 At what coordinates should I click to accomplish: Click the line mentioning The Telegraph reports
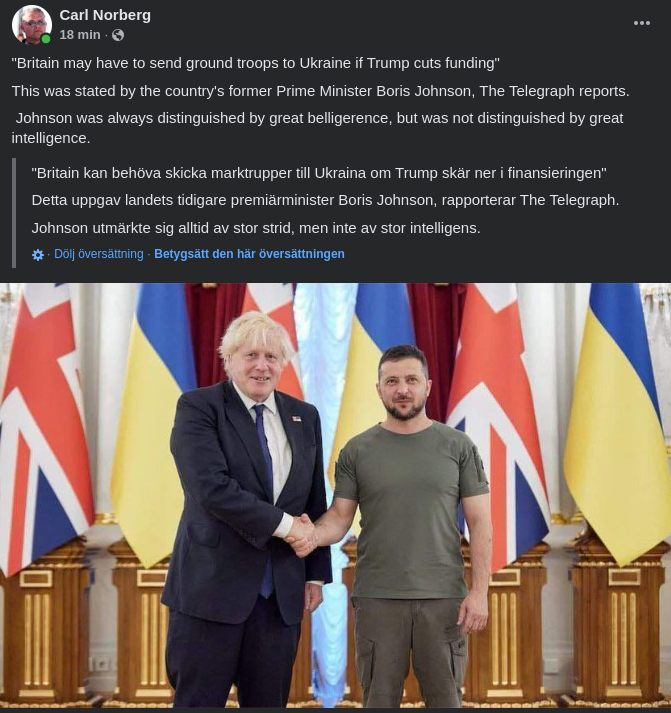pos(320,91)
